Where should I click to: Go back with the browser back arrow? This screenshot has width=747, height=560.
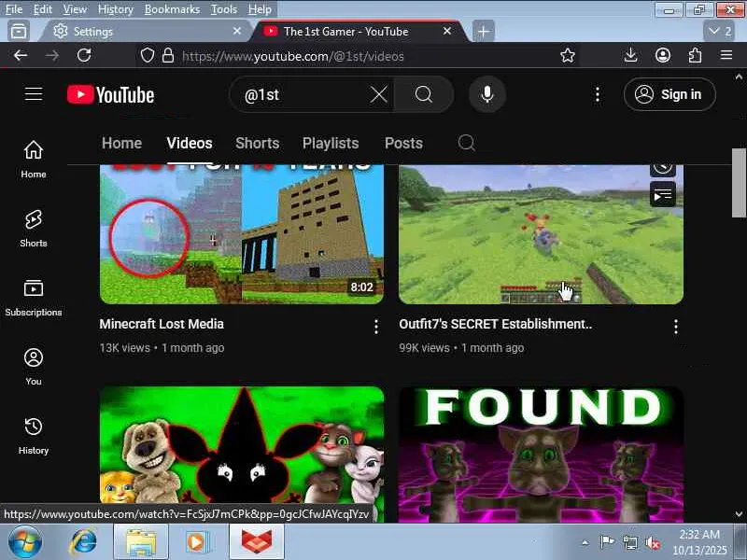pyautogui.click(x=21, y=56)
